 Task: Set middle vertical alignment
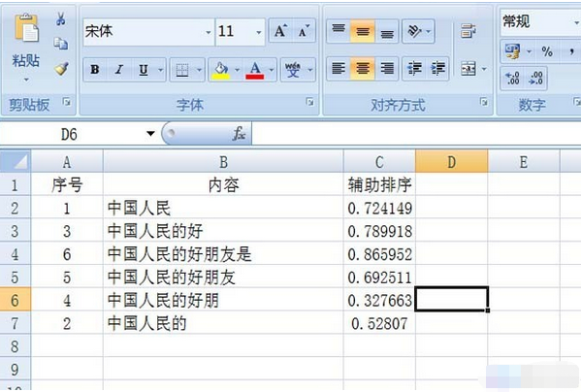tap(363, 31)
